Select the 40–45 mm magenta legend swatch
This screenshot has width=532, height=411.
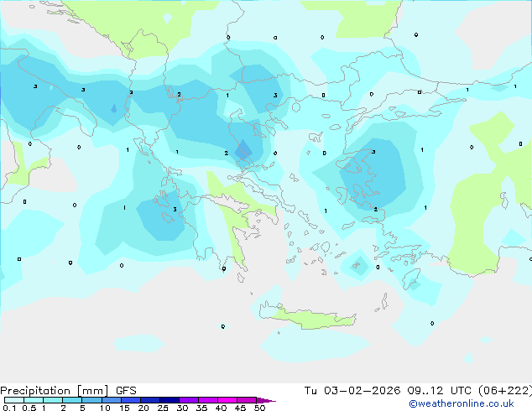click(227, 400)
